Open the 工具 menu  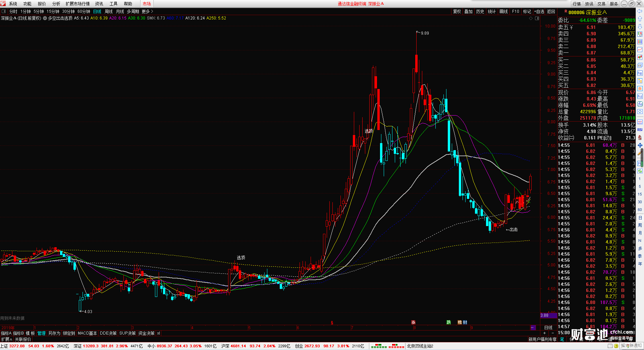(114, 4)
